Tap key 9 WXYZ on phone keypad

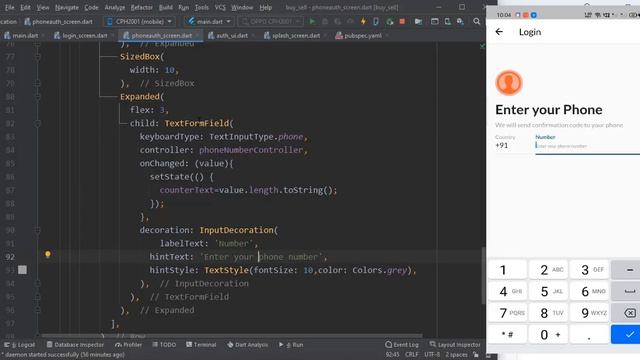point(589,313)
